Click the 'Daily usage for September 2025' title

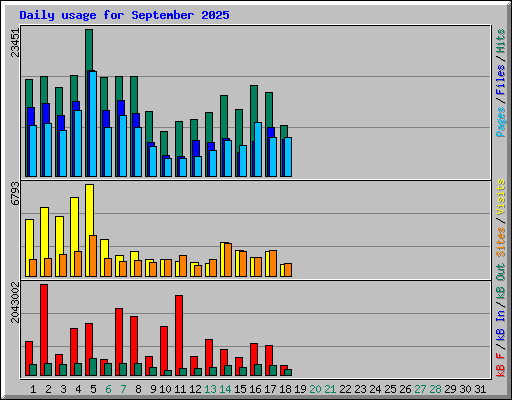[124, 15]
